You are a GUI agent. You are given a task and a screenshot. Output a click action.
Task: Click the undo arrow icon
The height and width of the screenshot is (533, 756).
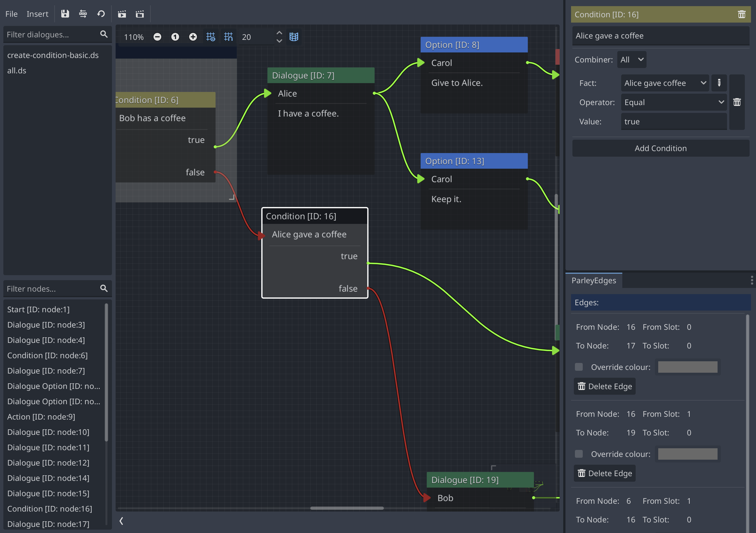(x=101, y=14)
